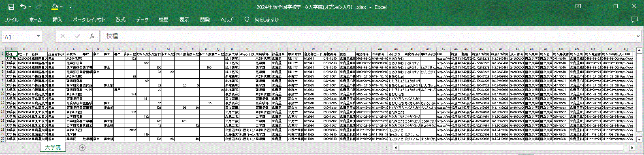The width and height of the screenshot is (644, 155).
Task: Select row header 20
Action: (x=3, y=139)
